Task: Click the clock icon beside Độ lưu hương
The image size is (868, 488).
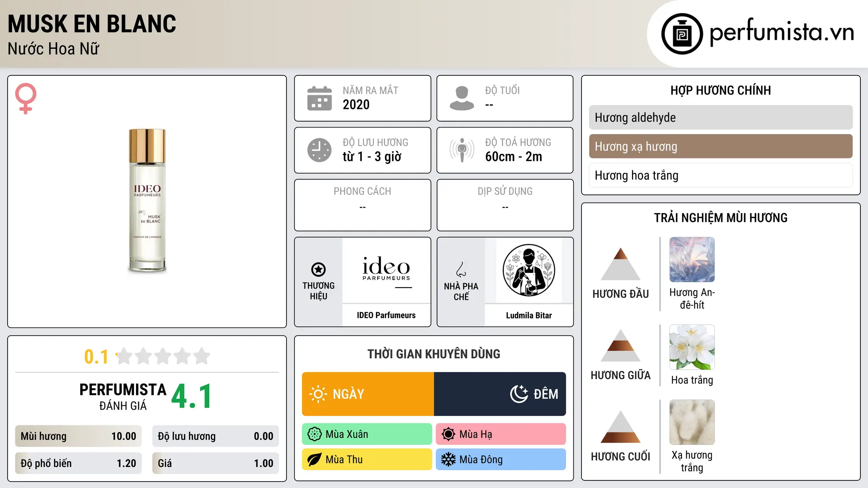Action: click(x=320, y=150)
